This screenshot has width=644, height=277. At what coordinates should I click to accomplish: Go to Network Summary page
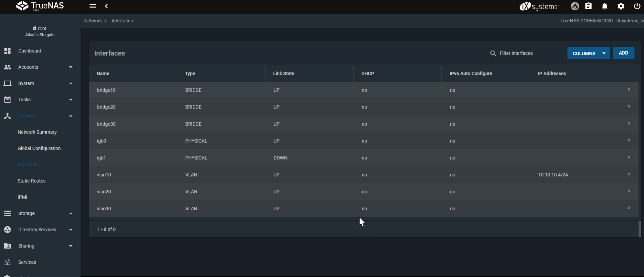(37, 132)
